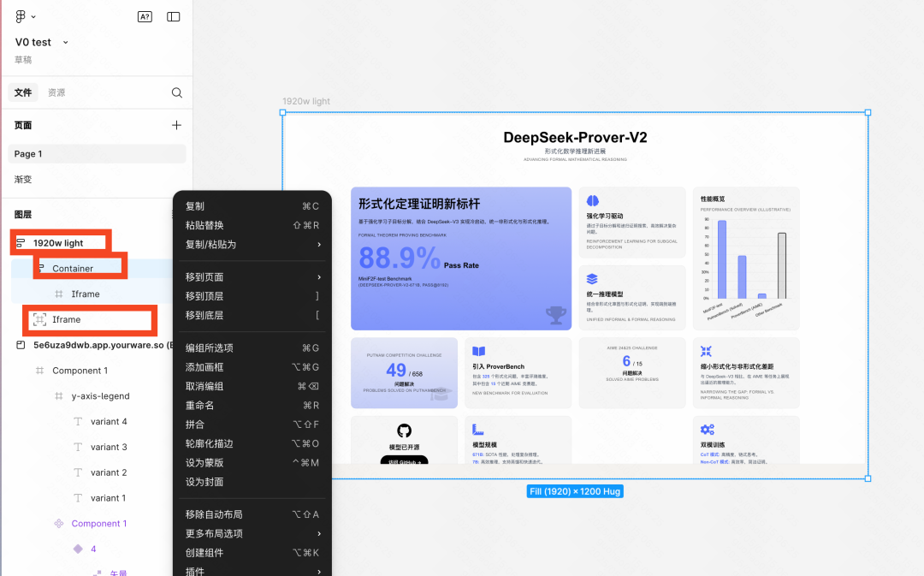This screenshot has width=924, height=576.
Task: Add a new page with plus icon
Action: pyautogui.click(x=176, y=125)
